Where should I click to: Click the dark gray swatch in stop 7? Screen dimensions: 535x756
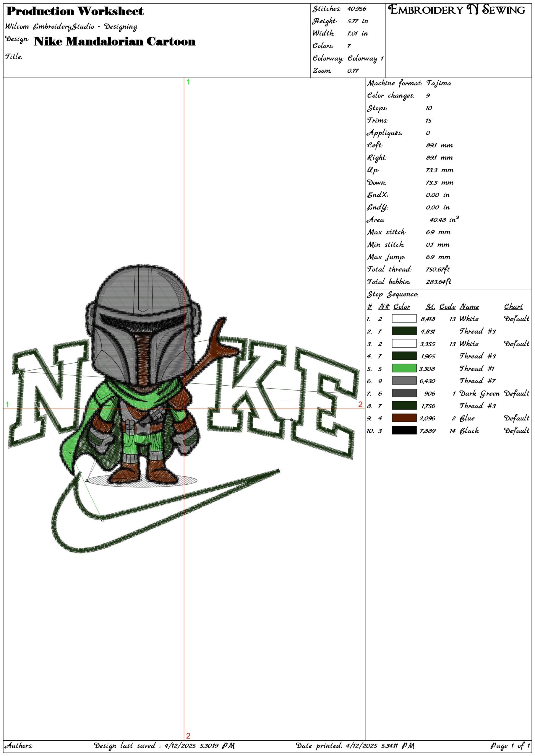(x=404, y=393)
